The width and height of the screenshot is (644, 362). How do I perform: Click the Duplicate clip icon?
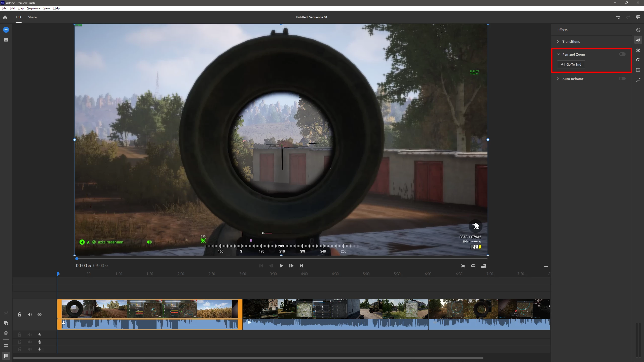pyautogui.click(x=6, y=323)
